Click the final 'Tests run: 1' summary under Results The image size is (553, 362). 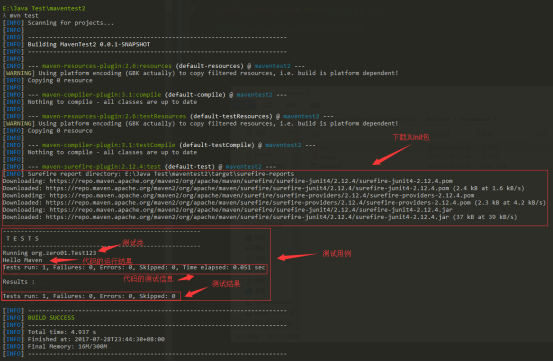89,296
